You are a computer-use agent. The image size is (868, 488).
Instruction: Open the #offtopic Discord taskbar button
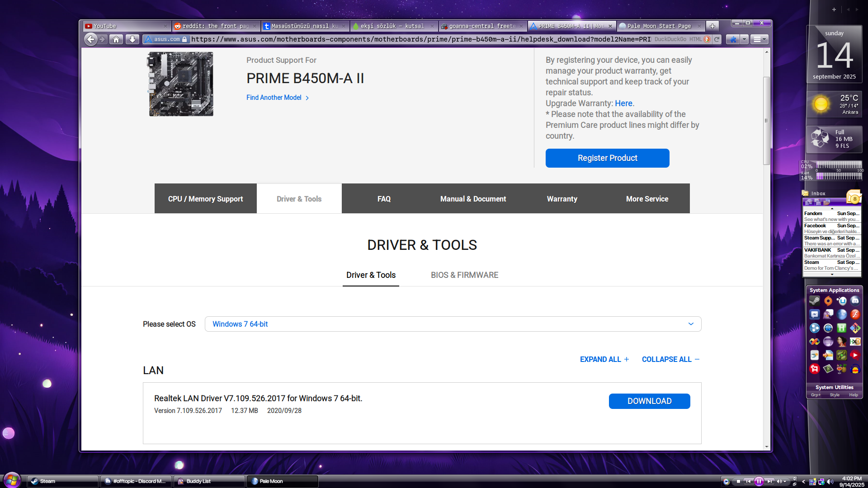pyautogui.click(x=136, y=481)
